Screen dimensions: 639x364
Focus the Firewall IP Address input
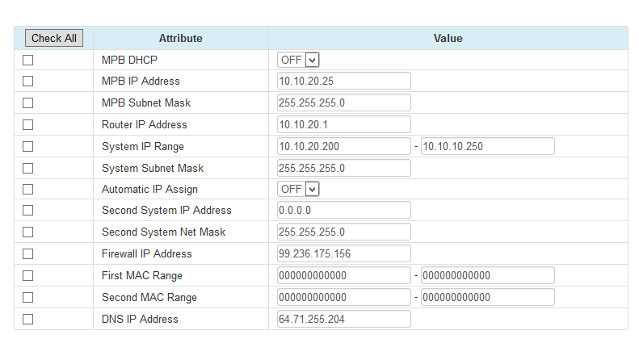pyautogui.click(x=343, y=253)
